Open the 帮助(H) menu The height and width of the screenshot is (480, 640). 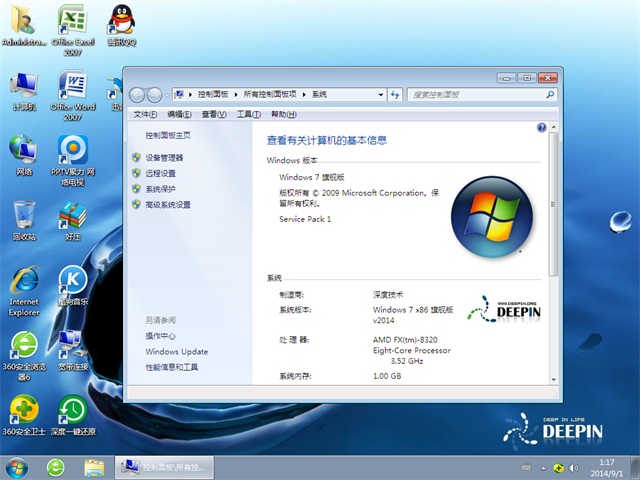pyautogui.click(x=284, y=114)
